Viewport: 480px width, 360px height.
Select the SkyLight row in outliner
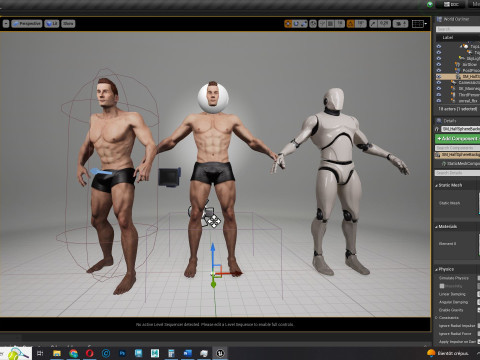[458, 58]
